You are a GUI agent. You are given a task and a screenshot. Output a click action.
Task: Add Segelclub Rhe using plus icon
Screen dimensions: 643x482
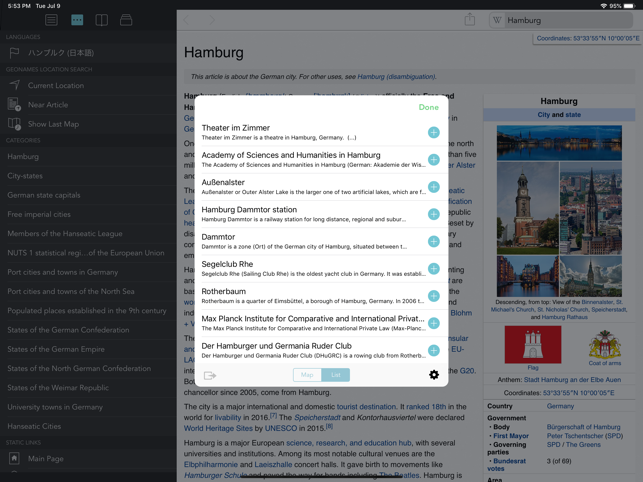tap(433, 269)
